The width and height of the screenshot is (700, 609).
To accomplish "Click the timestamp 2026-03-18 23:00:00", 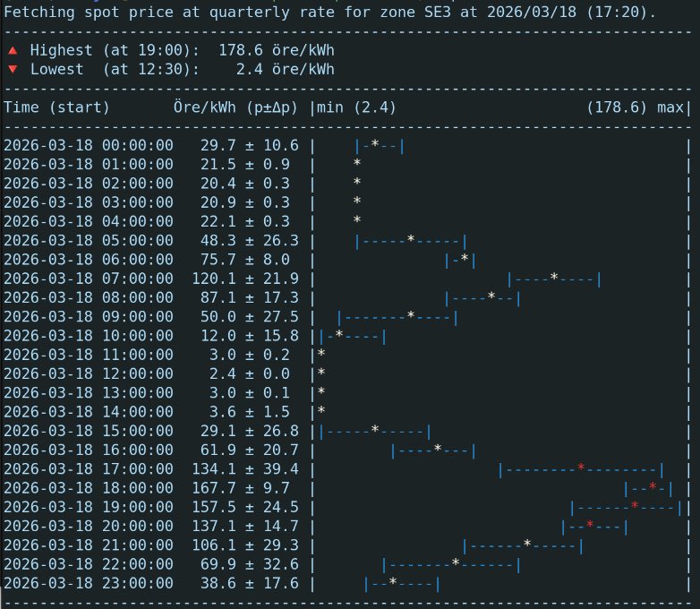I will (x=89, y=583).
